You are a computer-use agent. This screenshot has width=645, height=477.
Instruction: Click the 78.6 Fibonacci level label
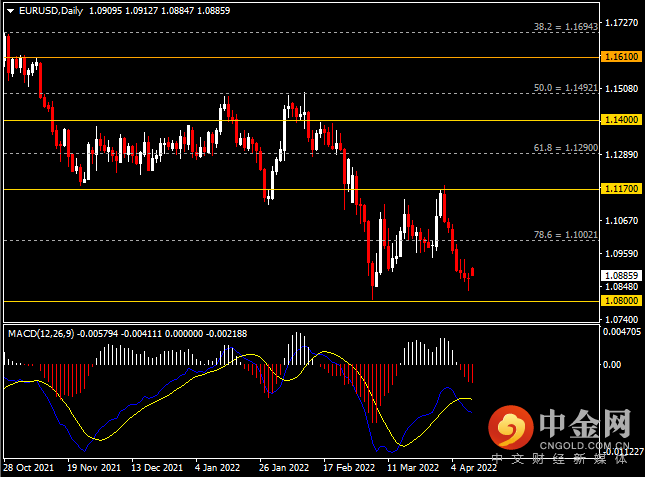click(565, 235)
